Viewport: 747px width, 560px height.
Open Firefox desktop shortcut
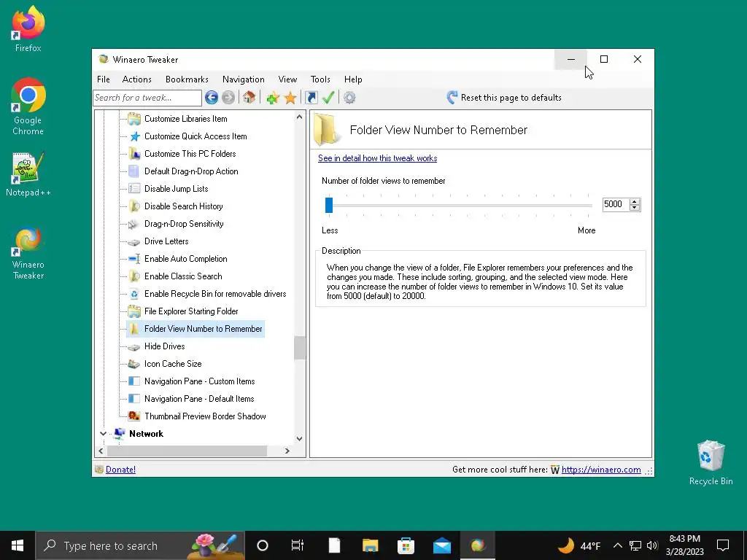28,28
